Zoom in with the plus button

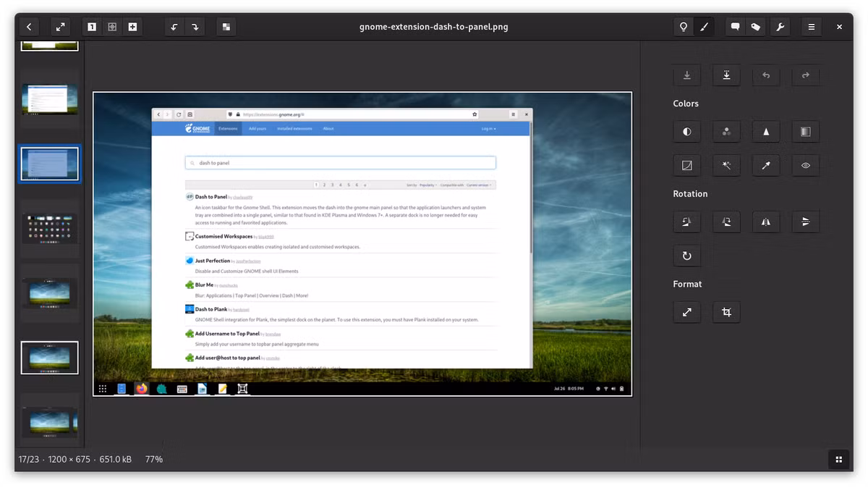click(132, 27)
